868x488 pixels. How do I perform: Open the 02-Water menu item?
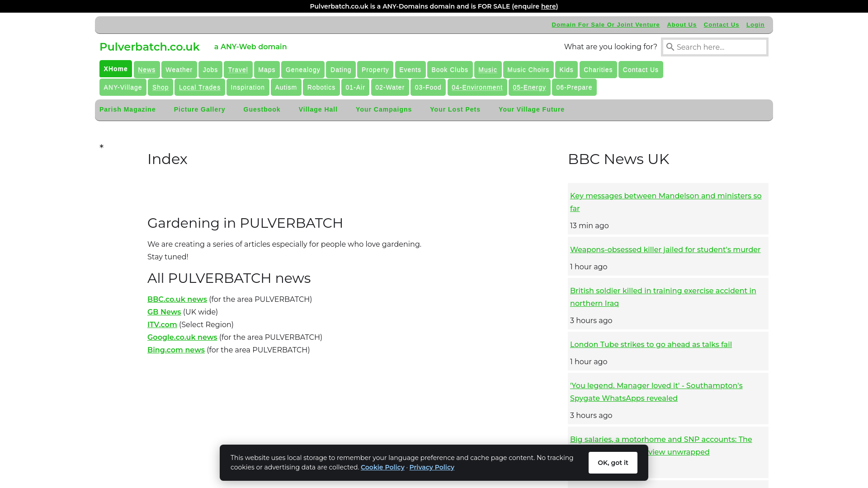tap(390, 87)
